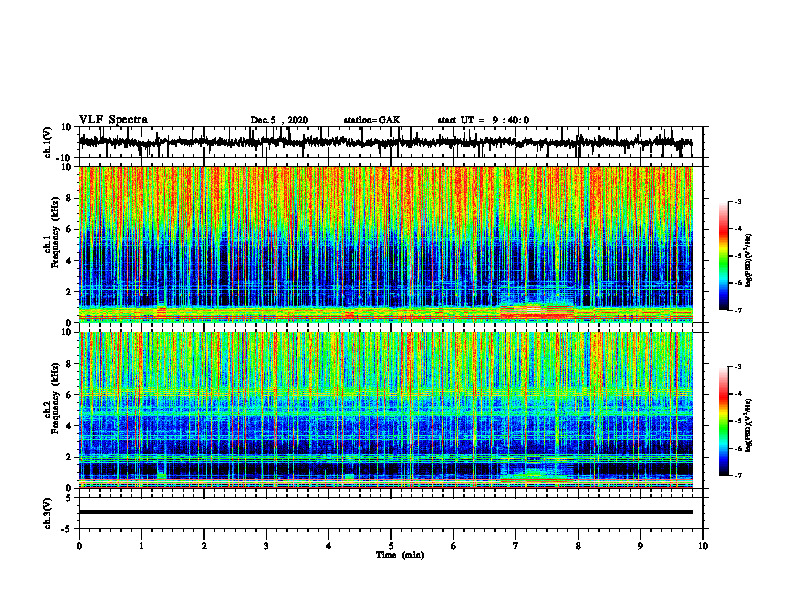This screenshot has width=792, height=612.
Task: Click the ch.1 voltage waveform trace
Action: pyautogui.click(x=385, y=142)
